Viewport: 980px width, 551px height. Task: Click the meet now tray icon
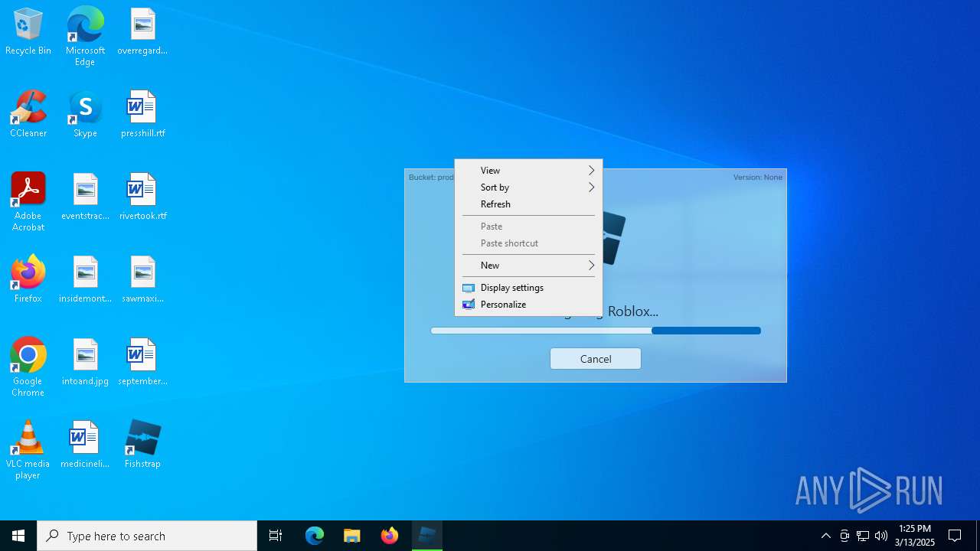tap(844, 536)
